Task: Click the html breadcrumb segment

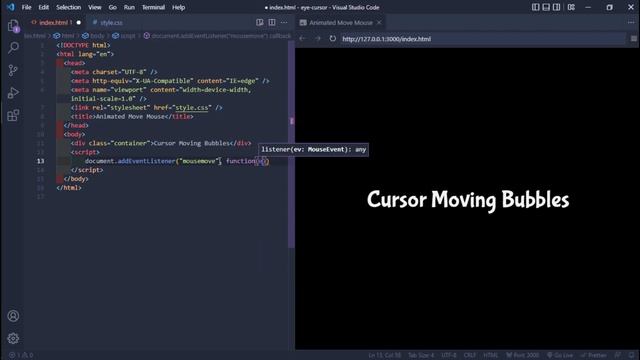Action: pos(64,36)
